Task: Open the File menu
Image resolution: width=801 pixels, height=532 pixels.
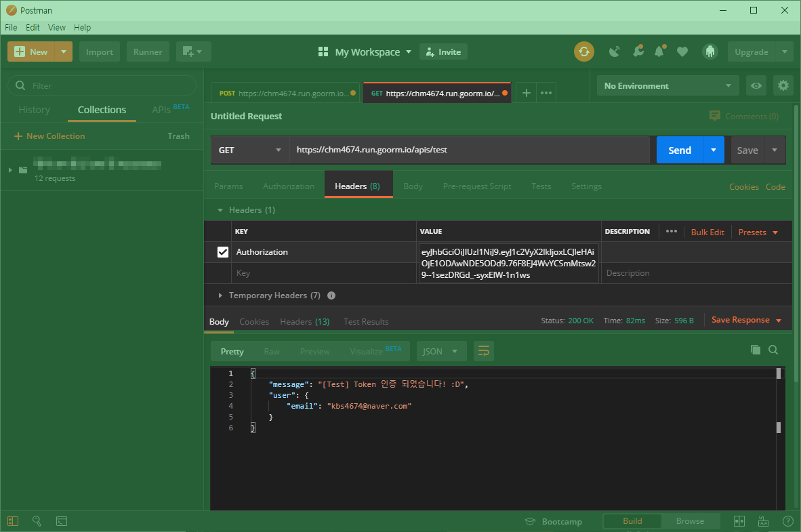Action: pyautogui.click(x=11, y=27)
